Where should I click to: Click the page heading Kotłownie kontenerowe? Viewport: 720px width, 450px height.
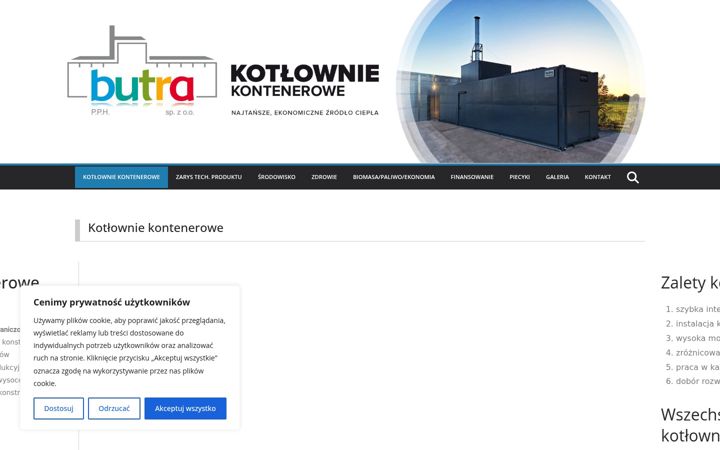pyautogui.click(x=156, y=228)
